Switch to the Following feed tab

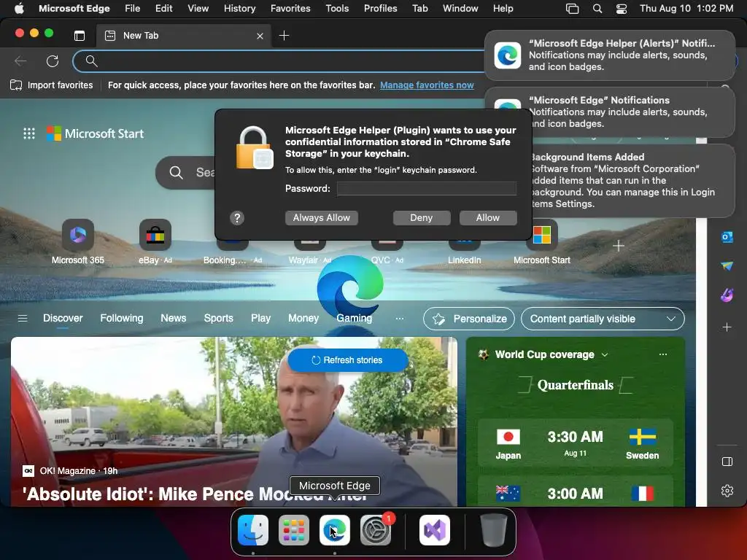pos(122,318)
